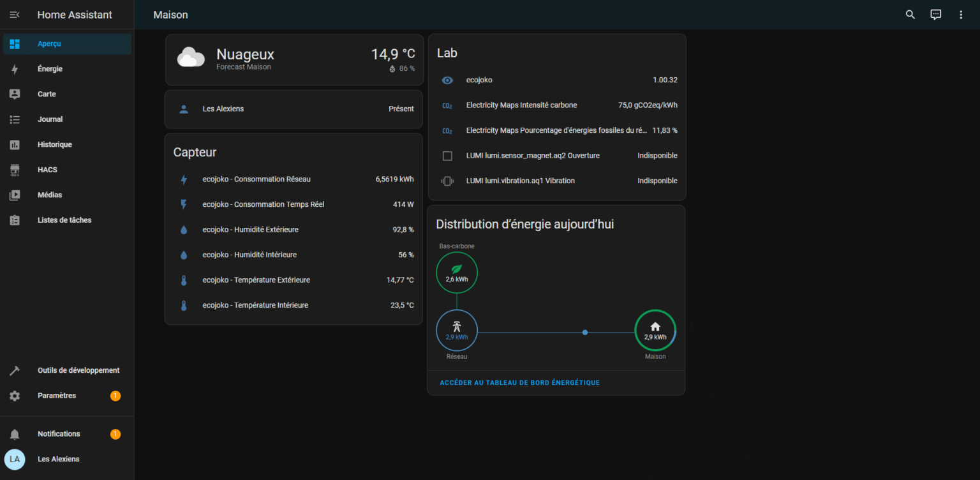Click the HACS store icon
Viewport: 980px width, 480px height.
click(15, 170)
